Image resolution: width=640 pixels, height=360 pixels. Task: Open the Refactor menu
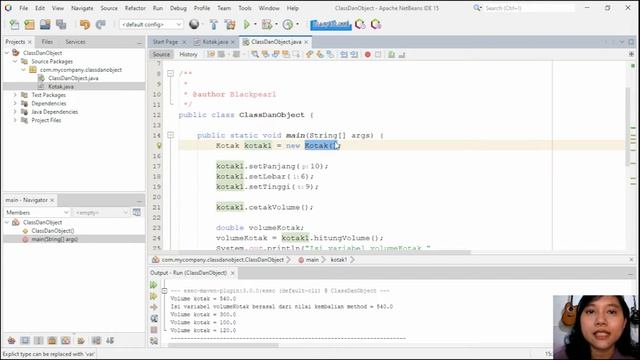tap(135, 8)
